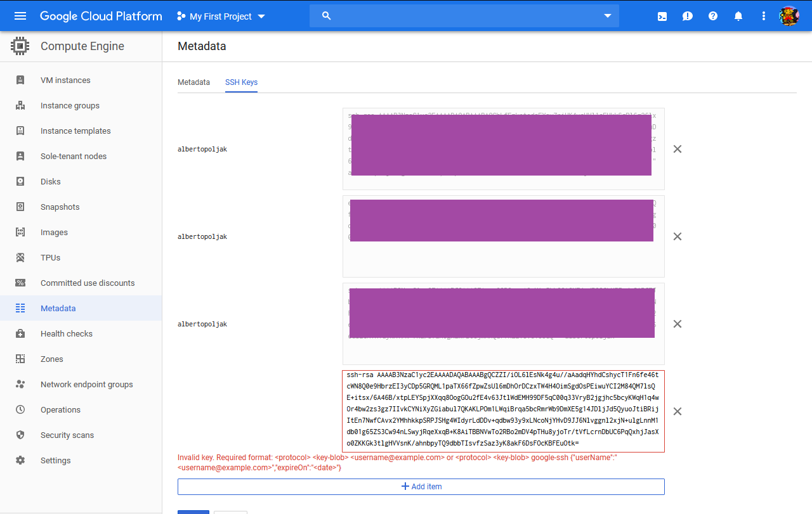The height and width of the screenshot is (514, 812).
Task: Click the Zones sidebar icon
Action: [20, 359]
